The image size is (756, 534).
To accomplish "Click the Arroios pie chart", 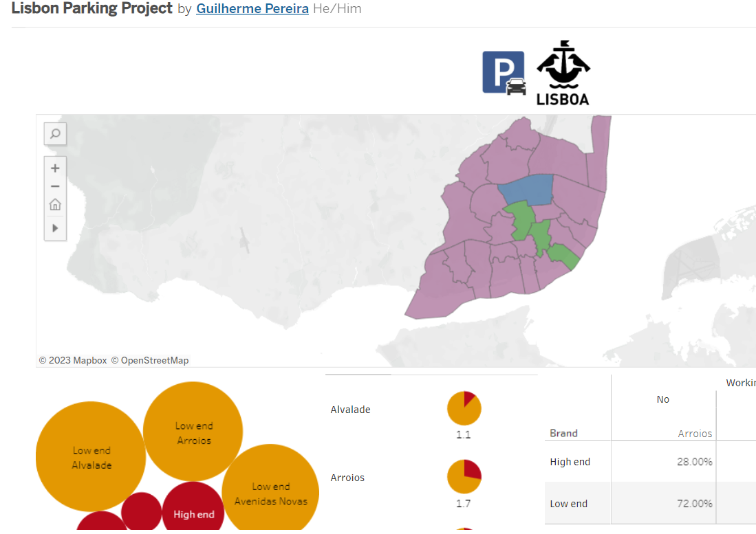I will point(464,477).
